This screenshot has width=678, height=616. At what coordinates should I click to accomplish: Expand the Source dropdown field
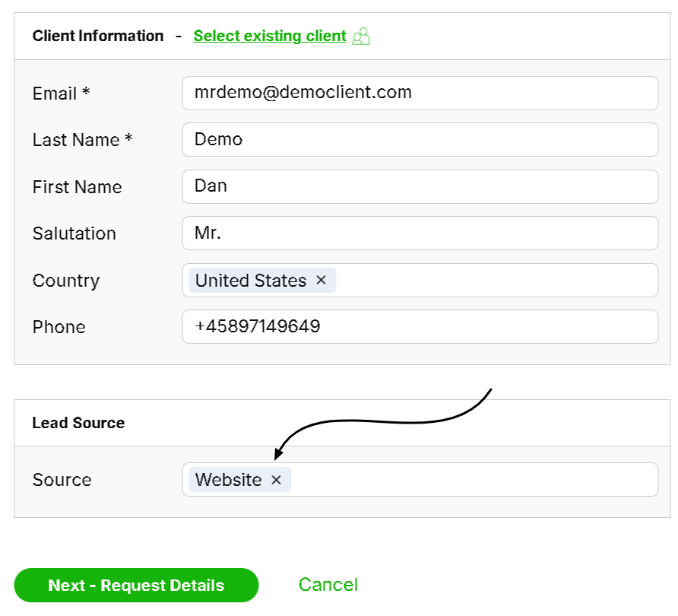(x=471, y=480)
